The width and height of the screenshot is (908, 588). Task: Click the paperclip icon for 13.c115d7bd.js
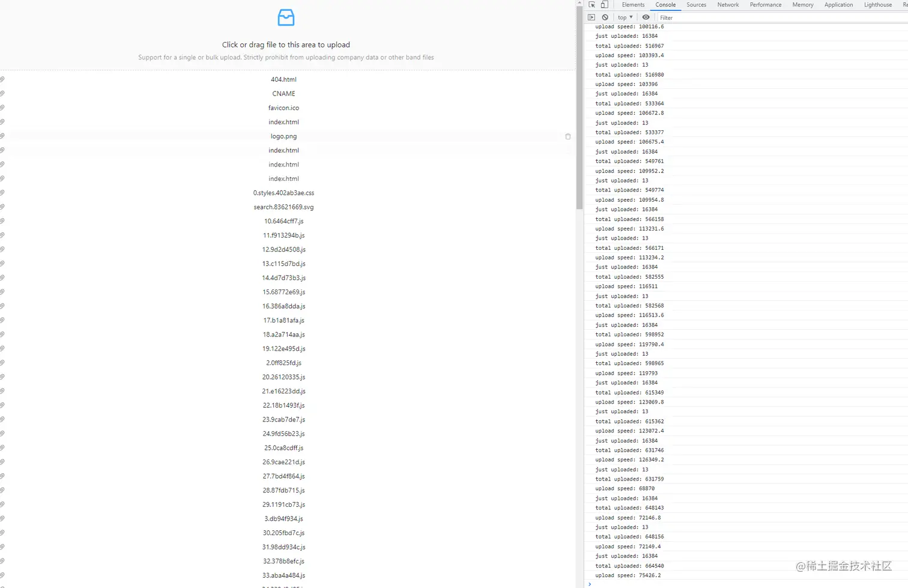click(x=2, y=264)
